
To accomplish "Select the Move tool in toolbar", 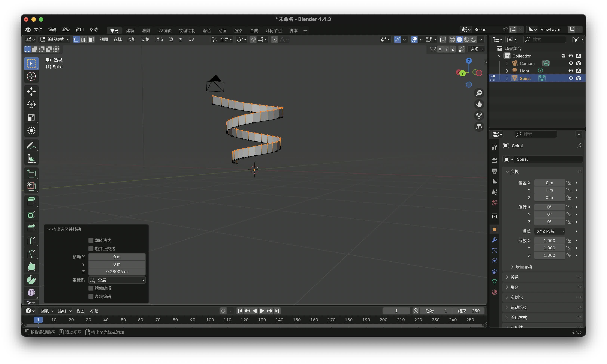I will [x=31, y=91].
